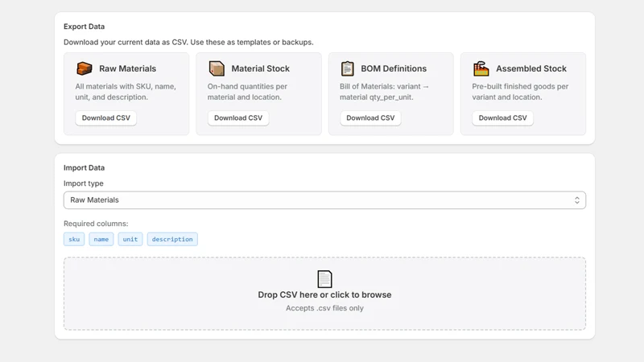This screenshot has height=362, width=644.
Task: Download the Material Stock CSV
Action: tap(238, 117)
